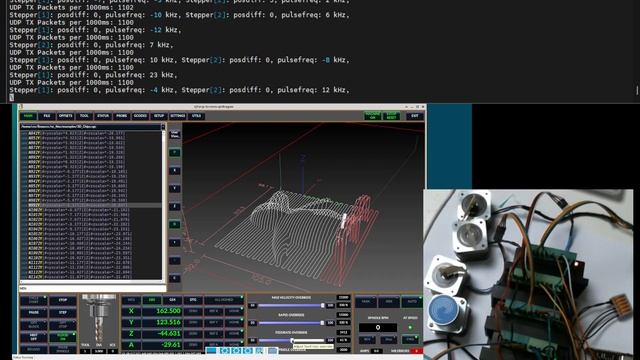
Task: Click the MDI command input field
Action: pos(93,289)
